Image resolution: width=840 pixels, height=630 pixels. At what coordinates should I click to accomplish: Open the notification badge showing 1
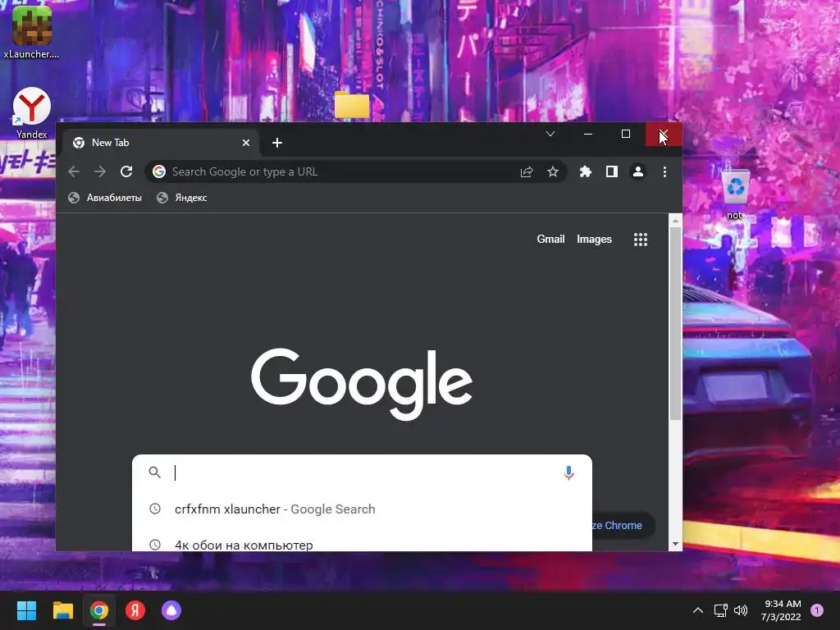pos(817,610)
